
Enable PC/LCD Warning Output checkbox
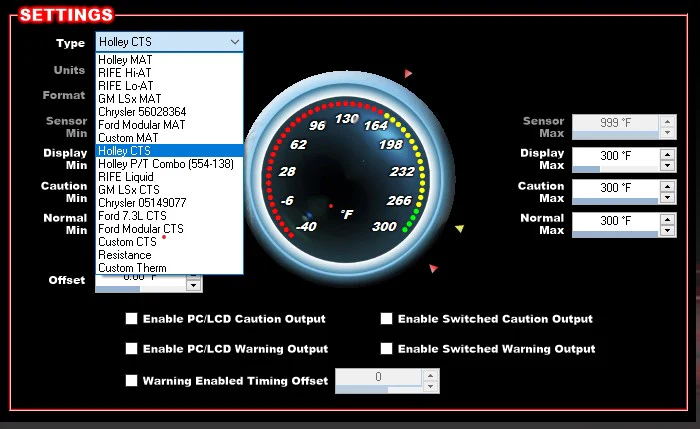click(x=131, y=349)
